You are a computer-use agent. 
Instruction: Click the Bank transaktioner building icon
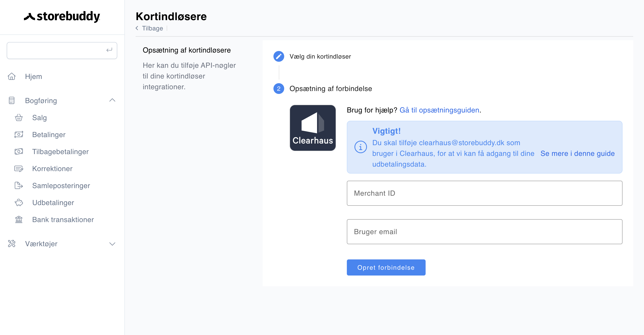[x=19, y=219]
